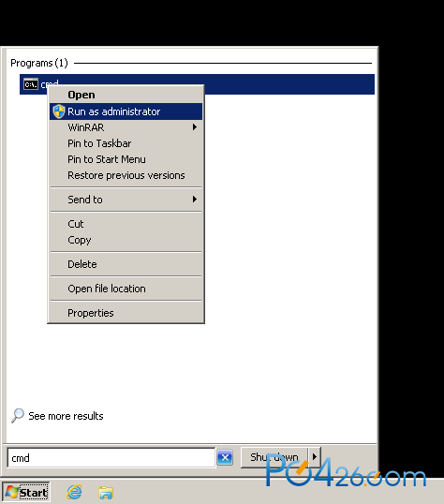The height and width of the screenshot is (504, 444).
Task: Clear search with blue X button
Action: click(225, 457)
